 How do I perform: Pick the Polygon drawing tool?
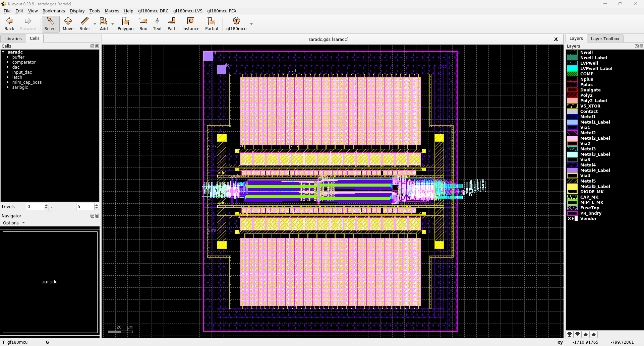125,24
